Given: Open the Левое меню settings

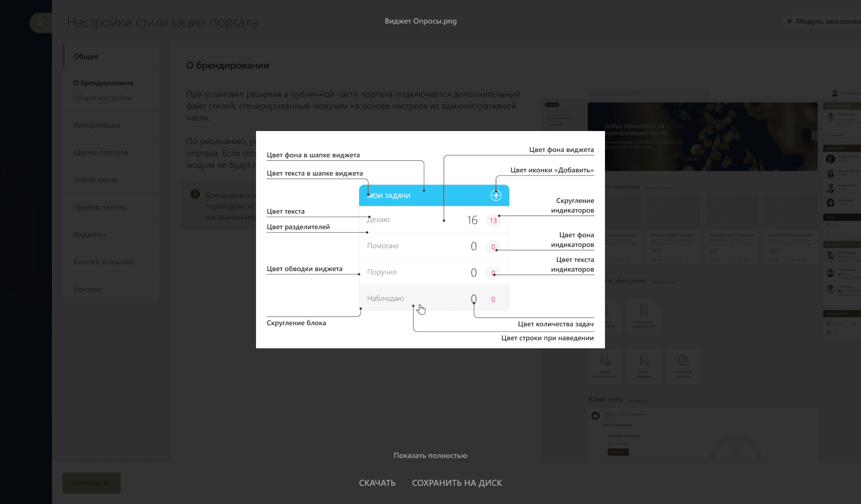Looking at the screenshot, I should pos(95,180).
